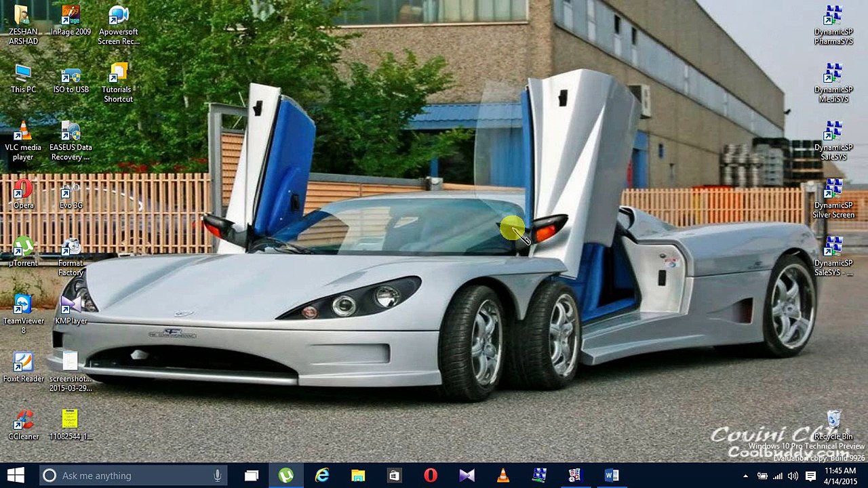868x488 pixels.
Task: Click the Word icon in taskbar
Action: point(611,476)
